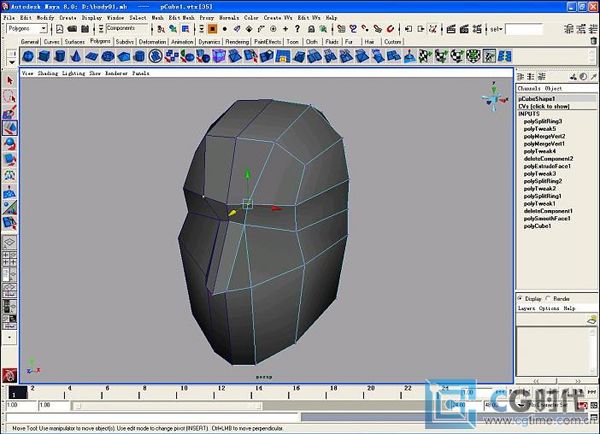Screen dimensions: 600x434
Task: Activate the Lasso select tool
Action: coord(10,96)
